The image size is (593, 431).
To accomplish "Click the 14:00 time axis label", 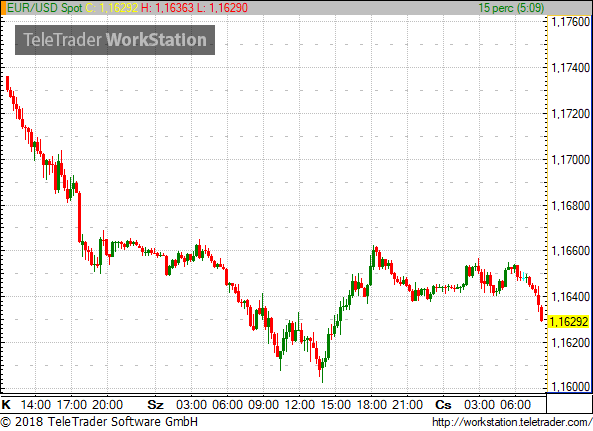I will point(36,405).
